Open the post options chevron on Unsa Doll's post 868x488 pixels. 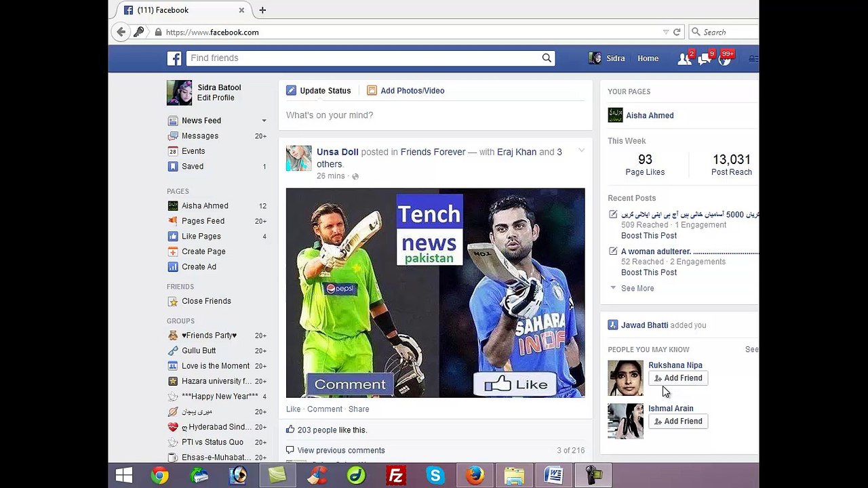pyautogui.click(x=581, y=151)
